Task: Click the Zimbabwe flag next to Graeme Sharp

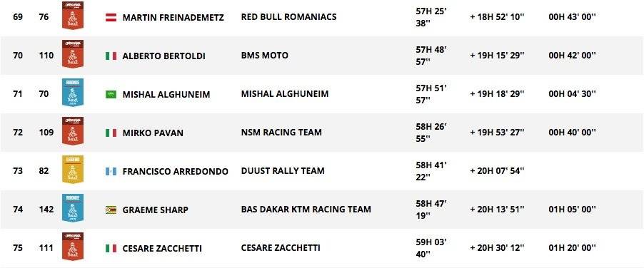Action: coord(111,210)
